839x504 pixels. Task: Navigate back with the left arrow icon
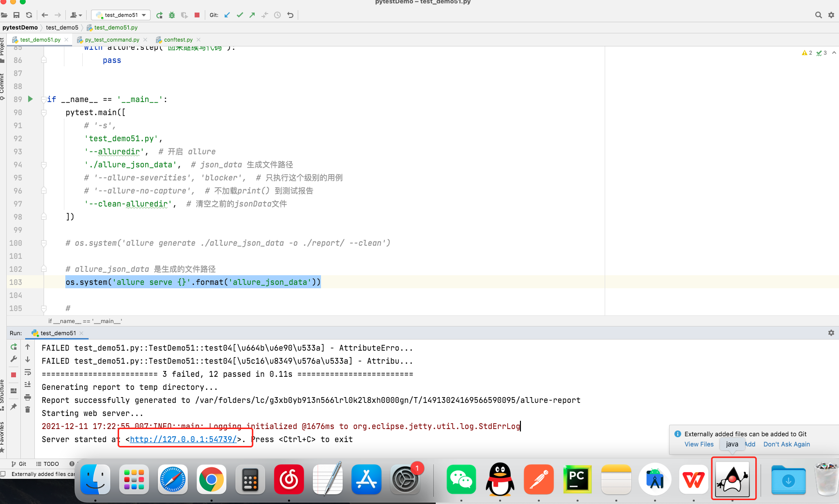pos(45,15)
